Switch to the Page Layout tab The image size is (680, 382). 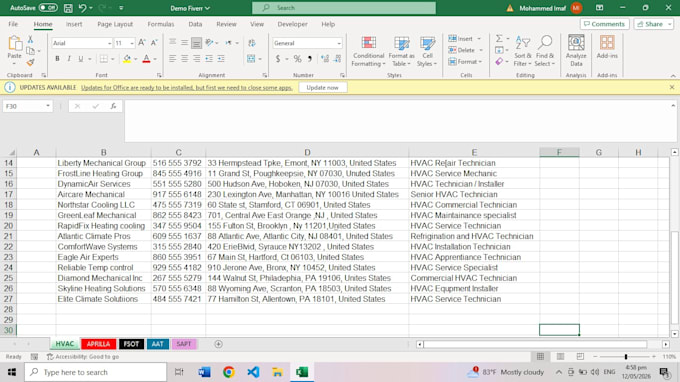pos(115,24)
